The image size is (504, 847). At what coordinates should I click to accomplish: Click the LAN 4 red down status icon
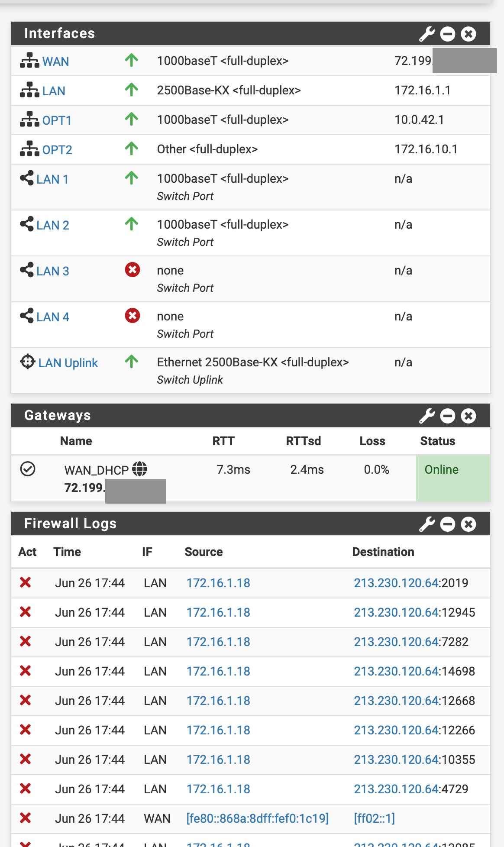[x=132, y=316]
